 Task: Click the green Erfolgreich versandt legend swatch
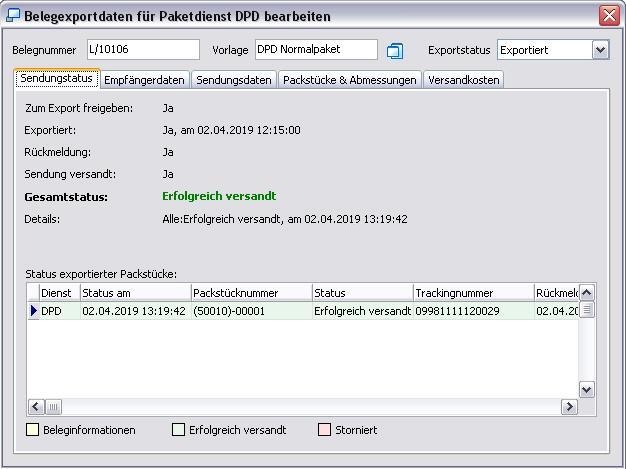pyautogui.click(x=178, y=430)
